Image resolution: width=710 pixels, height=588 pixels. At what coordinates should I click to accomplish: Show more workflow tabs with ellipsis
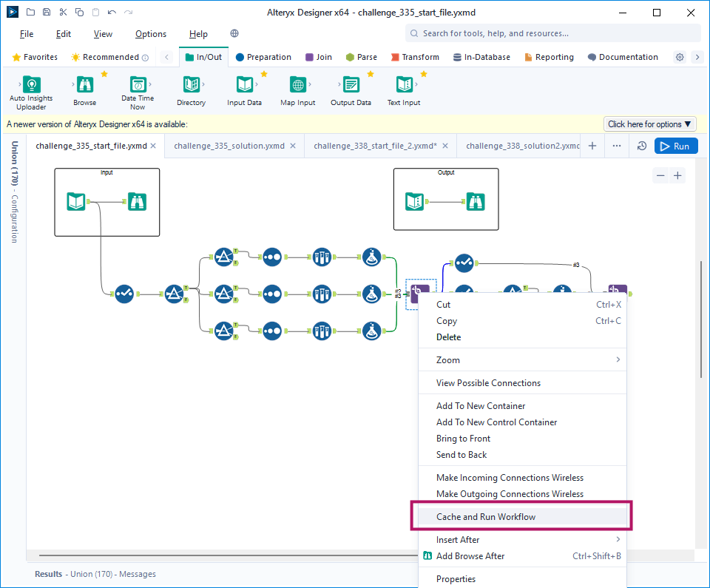617,146
